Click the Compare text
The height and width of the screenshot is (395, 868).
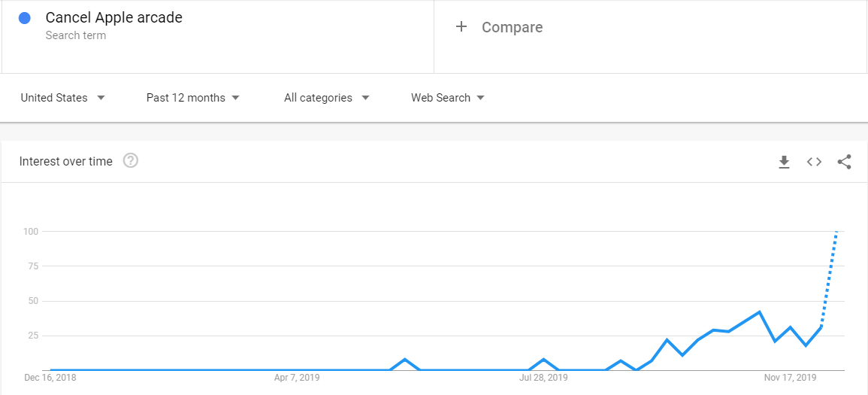(x=512, y=27)
